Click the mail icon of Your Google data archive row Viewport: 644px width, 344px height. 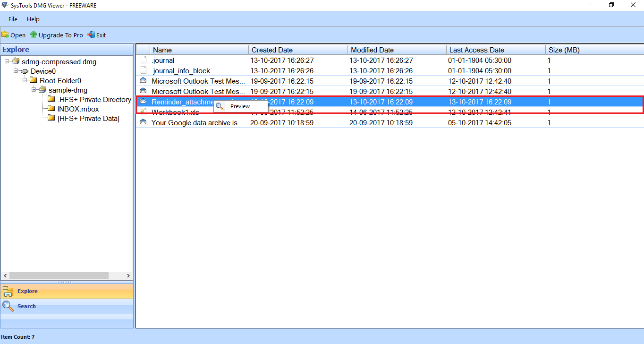tap(144, 122)
